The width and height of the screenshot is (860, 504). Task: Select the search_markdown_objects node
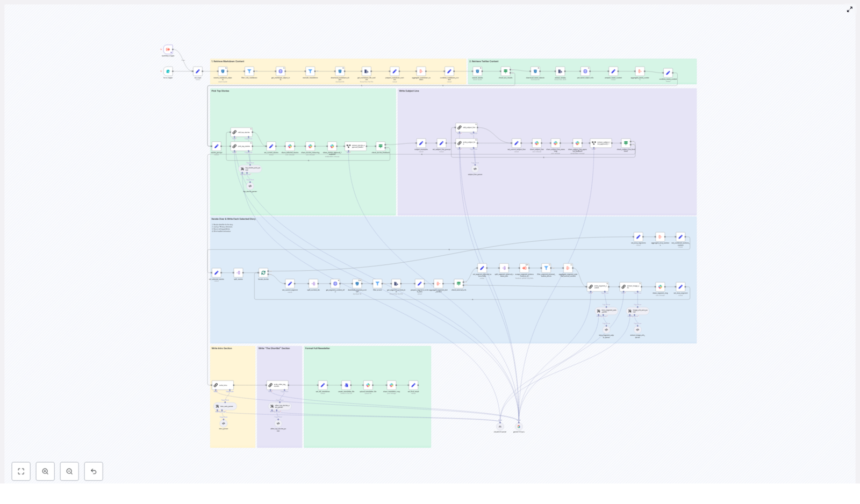pos(224,71)
